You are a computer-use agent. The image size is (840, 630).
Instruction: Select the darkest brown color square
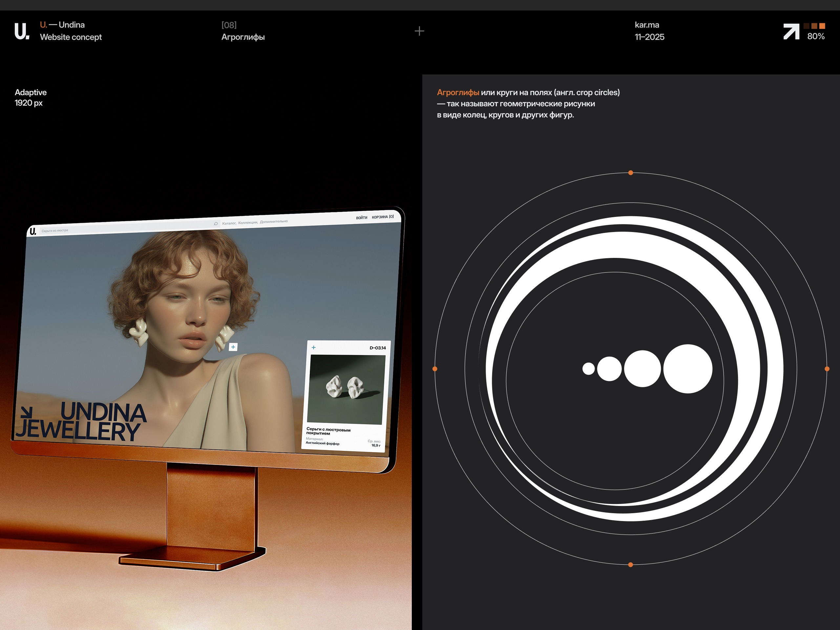pos(806,26)
